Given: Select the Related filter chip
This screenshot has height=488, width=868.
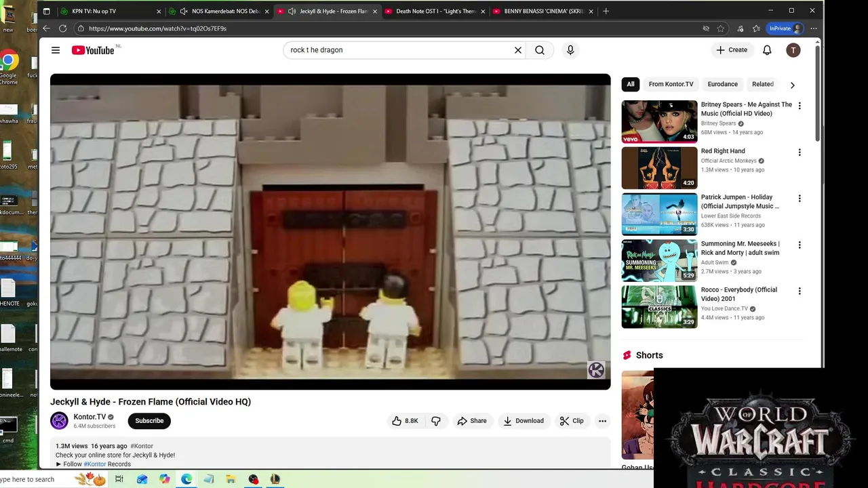Looking at the screenshot, I should click(x=763, y=84).
